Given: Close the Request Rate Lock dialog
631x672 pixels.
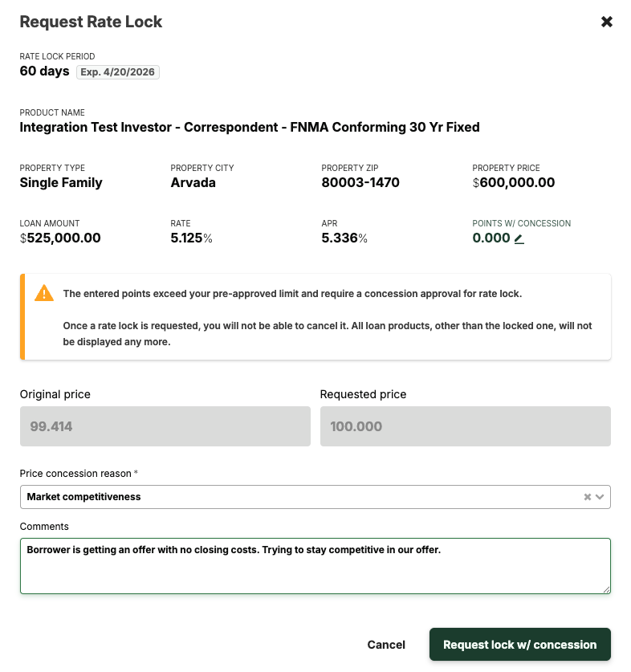Looking at the screenshot, I should (x=607, y=22).
